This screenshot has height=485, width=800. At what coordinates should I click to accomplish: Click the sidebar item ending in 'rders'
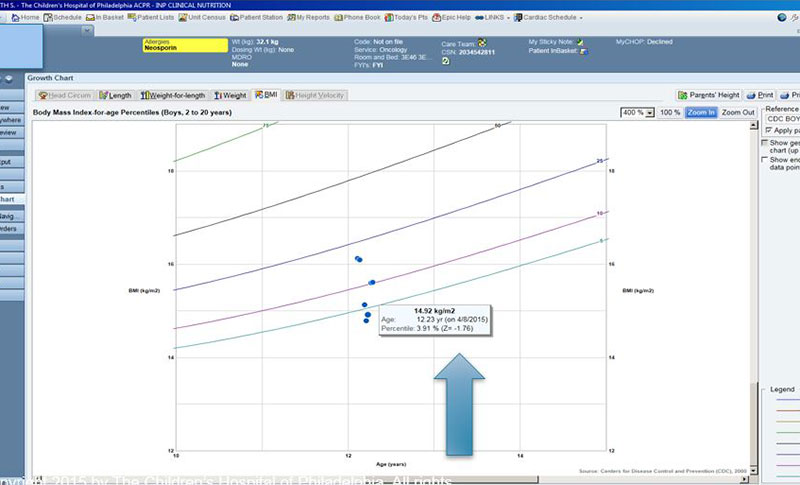point(12,229)
